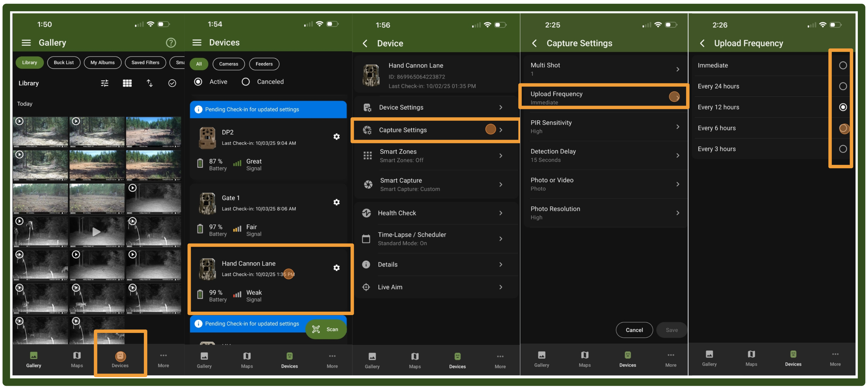868x389 pixels.
Task: Switch to the Buck List tab
Action: coord(64,63)
